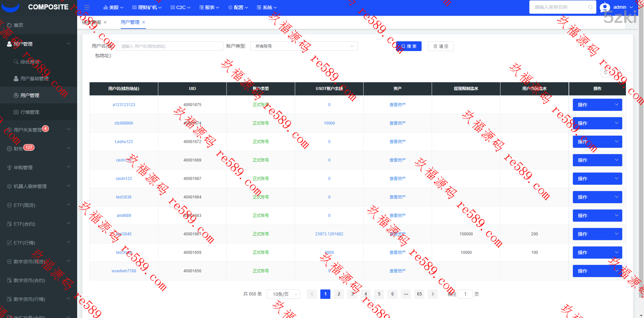
Task: Open the 理财矿机 top menu
Action: pyautogui.click(x=147, y=7)
